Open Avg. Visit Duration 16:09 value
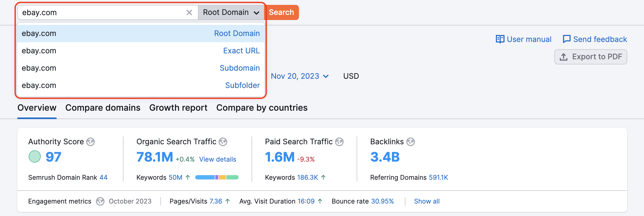The width and height of the screenshot is (644, 216). click(306, 201)
